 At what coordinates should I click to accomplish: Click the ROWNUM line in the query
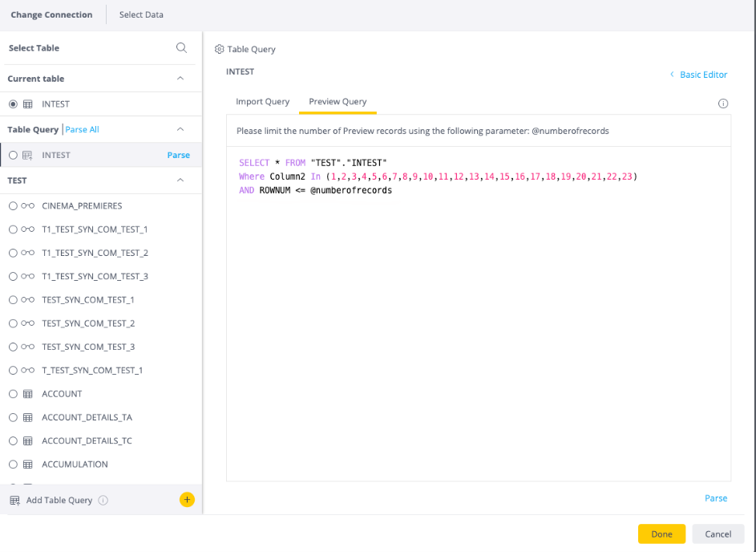click(315, 191)
